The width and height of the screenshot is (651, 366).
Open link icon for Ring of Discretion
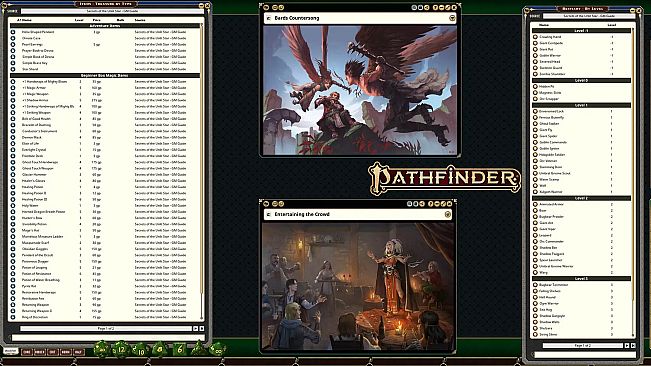(x=13, y=317)
